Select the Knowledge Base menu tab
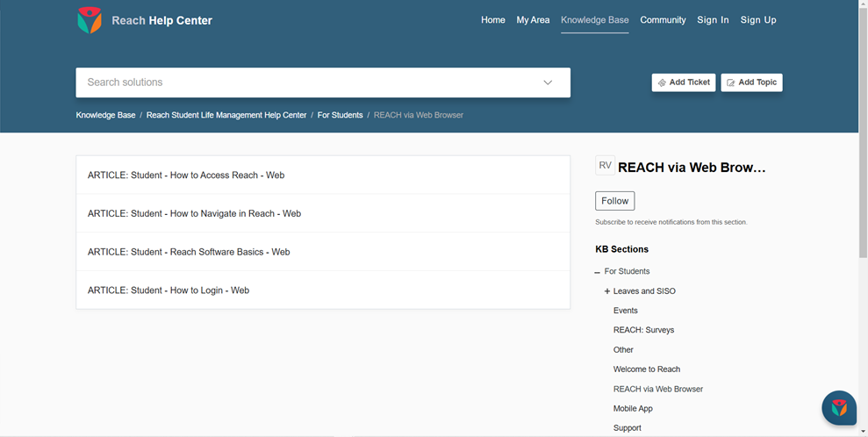The height and width of the screenshot is (437, 868). click(594, 20)
